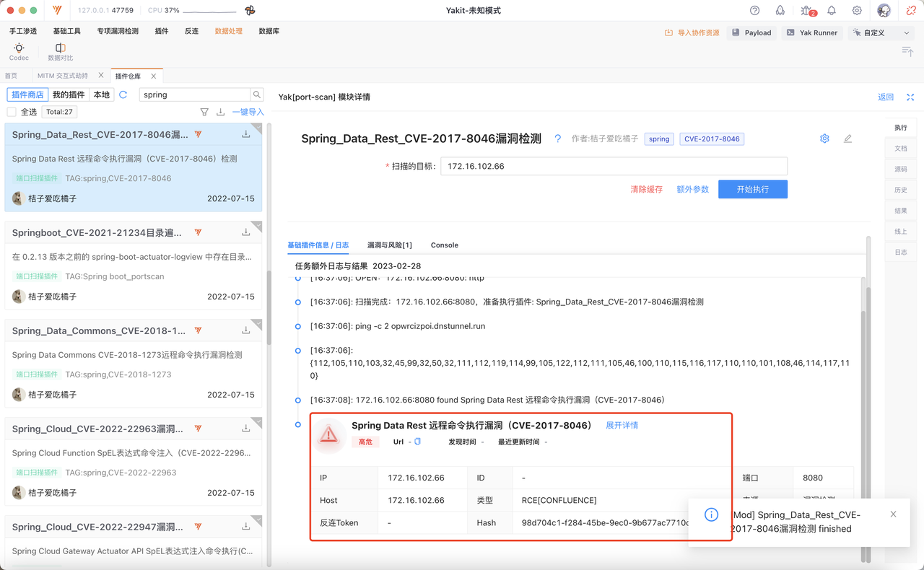The width and height of the screenshot is (924, 570).
Task: Click the spring tag
Action: [659, 139]
